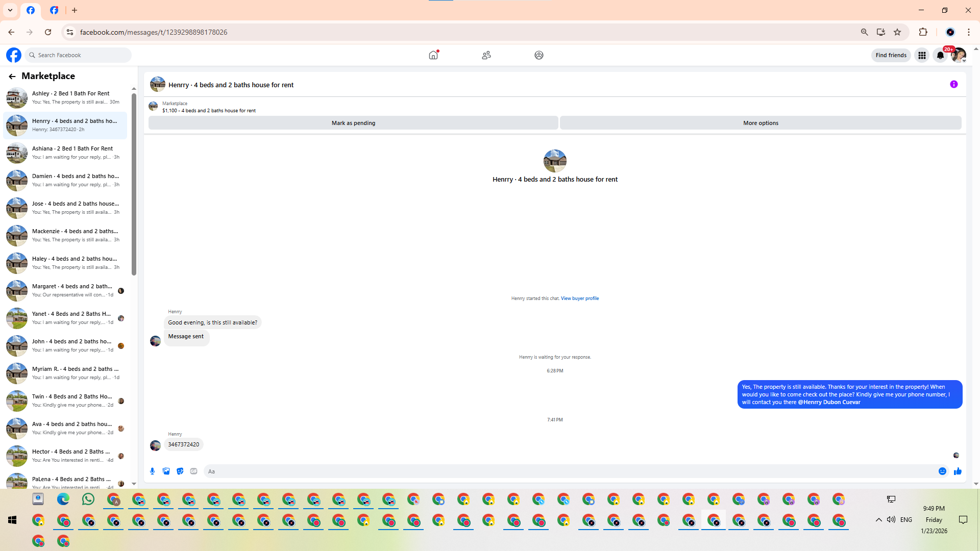Expand the browser tab search dropdown
The width and height of the screenshot is (980, 551).
[x=10, y=10]
